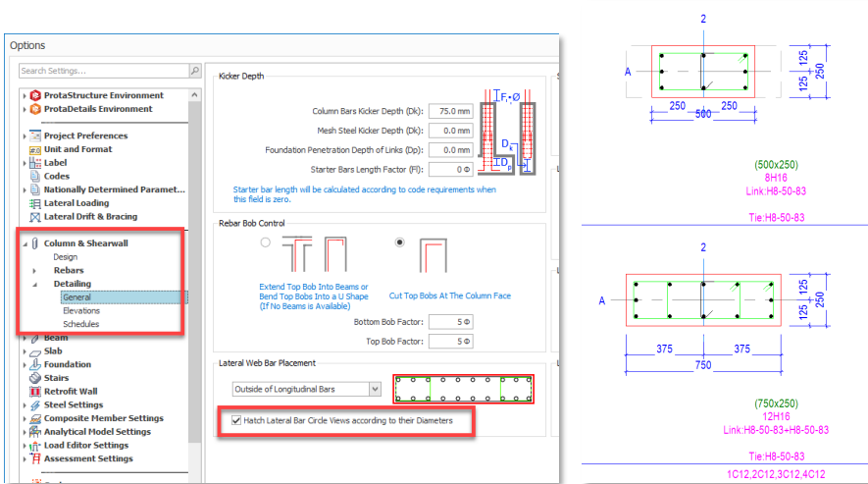Select Extend Top Bob Into Beams radio
868x484 pixels.
coord(264,242)
